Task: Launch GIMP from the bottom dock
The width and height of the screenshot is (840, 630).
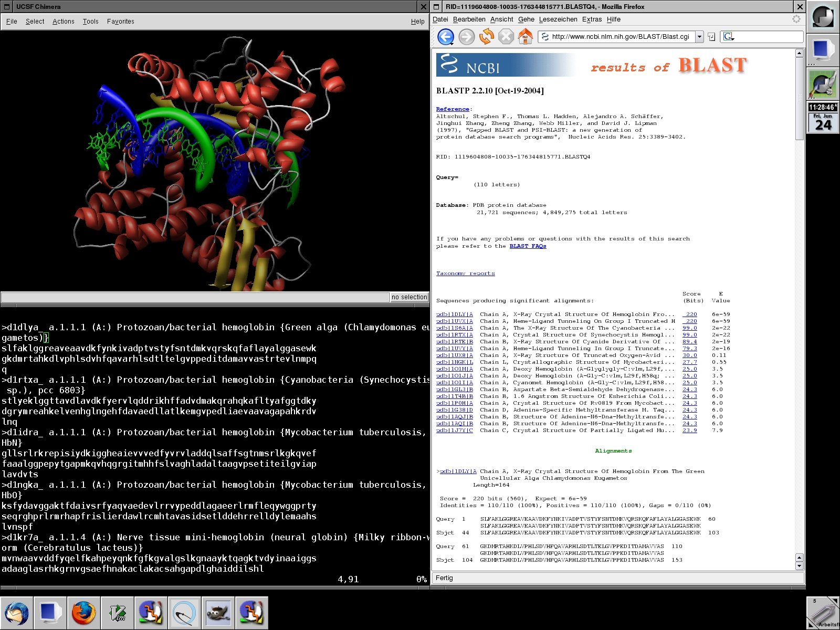Action: tap(218, 613)
